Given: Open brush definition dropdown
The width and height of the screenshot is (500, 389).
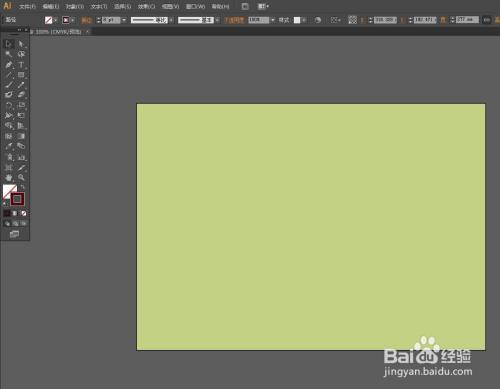Looking at the screenshot, I should click(x=217, y=20).
